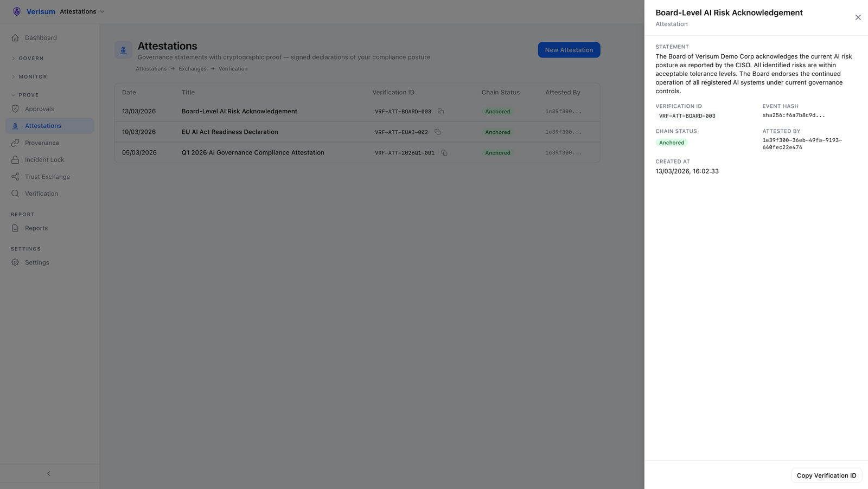Screen dimensions: 868x489
Task: Click the Verisum shield logo icon
Action: click(17, 11)
